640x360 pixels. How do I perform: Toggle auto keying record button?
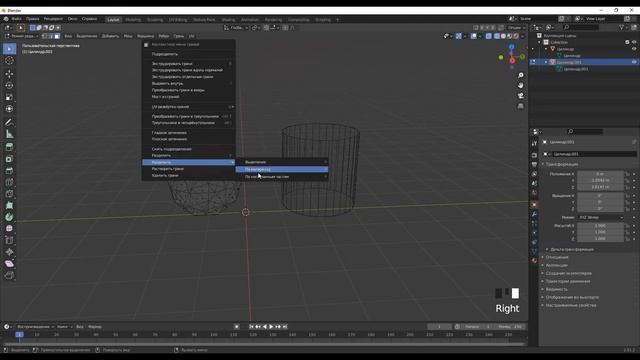(236, 327)
